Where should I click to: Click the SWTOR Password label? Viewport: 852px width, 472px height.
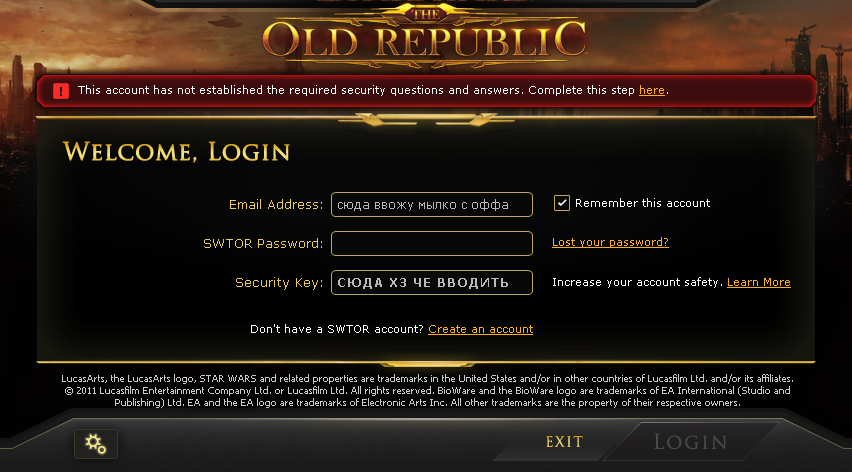(263, 244)
